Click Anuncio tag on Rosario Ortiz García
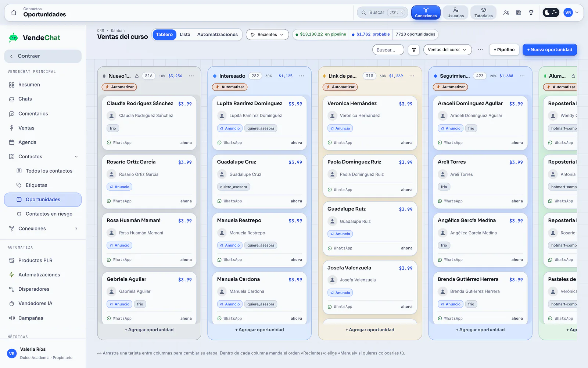The width and height of the screenshot is (588, 368). pos(119,187)
